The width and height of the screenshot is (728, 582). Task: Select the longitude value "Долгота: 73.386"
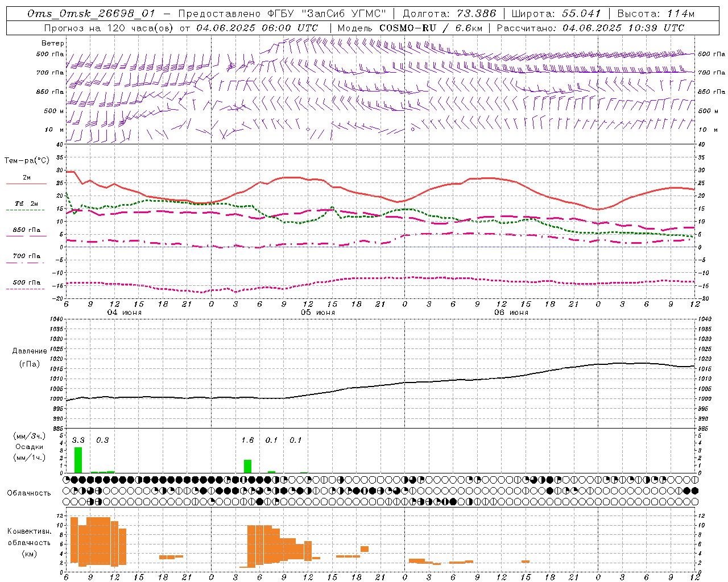click(x=449, y=14)
